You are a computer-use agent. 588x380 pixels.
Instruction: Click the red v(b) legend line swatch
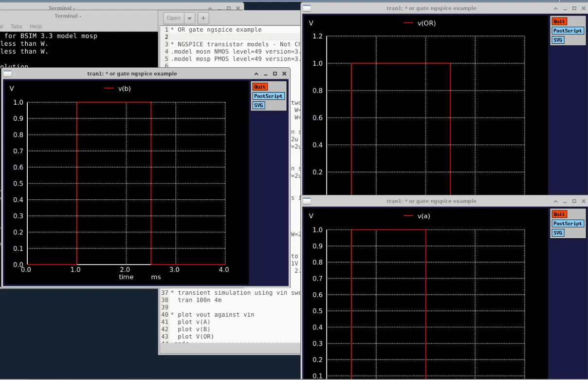point(109,89)
